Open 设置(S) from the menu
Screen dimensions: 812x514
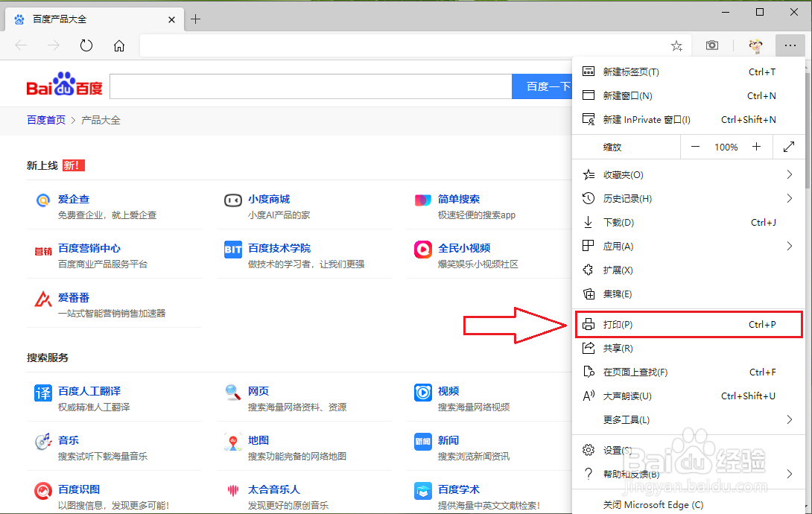[688, 450]
